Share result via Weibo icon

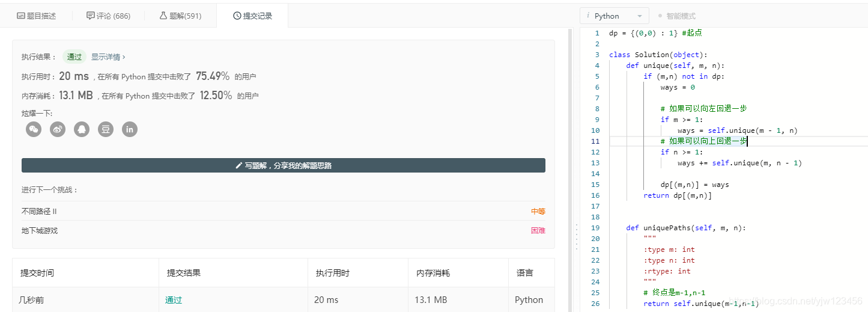point(58,129)
